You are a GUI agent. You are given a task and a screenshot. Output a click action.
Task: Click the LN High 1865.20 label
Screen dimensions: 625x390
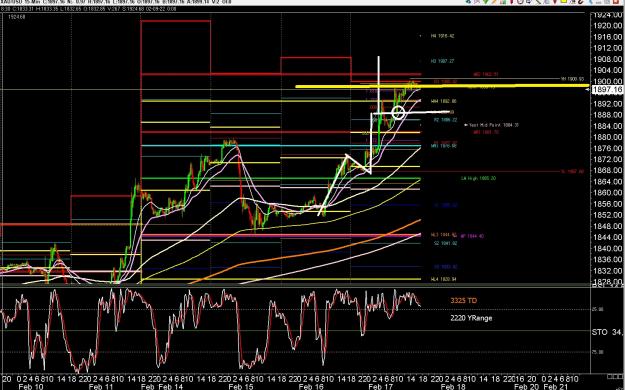[x=478, y=178]
